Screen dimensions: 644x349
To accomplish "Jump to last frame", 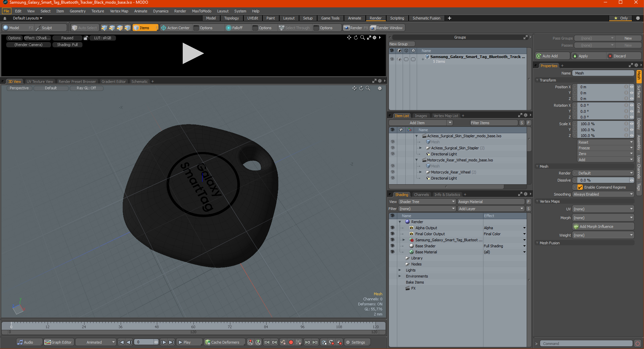I will click(171, 342).
